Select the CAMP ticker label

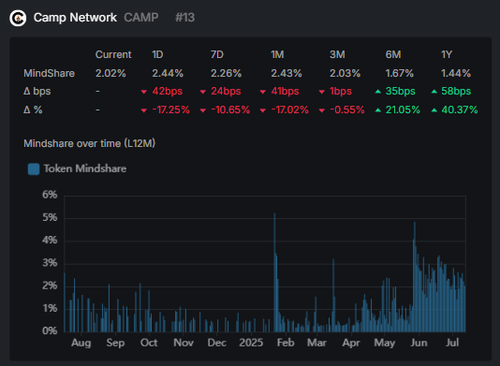click(x=141, y=17)
